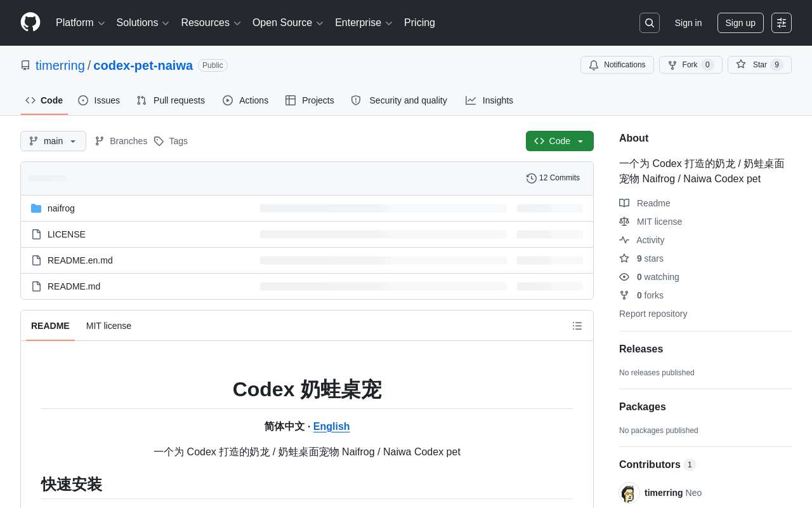This screenshot has height=508, width=812.
Task: Click timerring's contributor avatar
Action: point(629,493)
